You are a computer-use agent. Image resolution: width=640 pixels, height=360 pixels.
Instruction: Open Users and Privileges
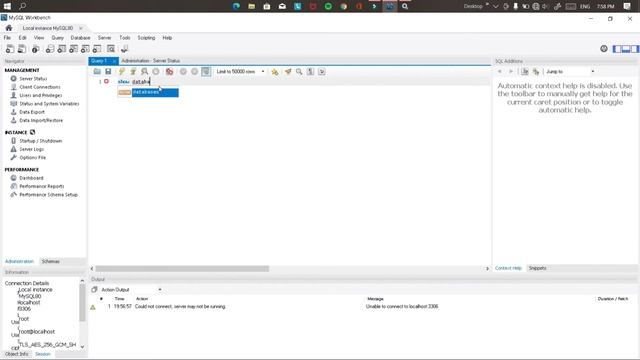(x=41, y=95)
